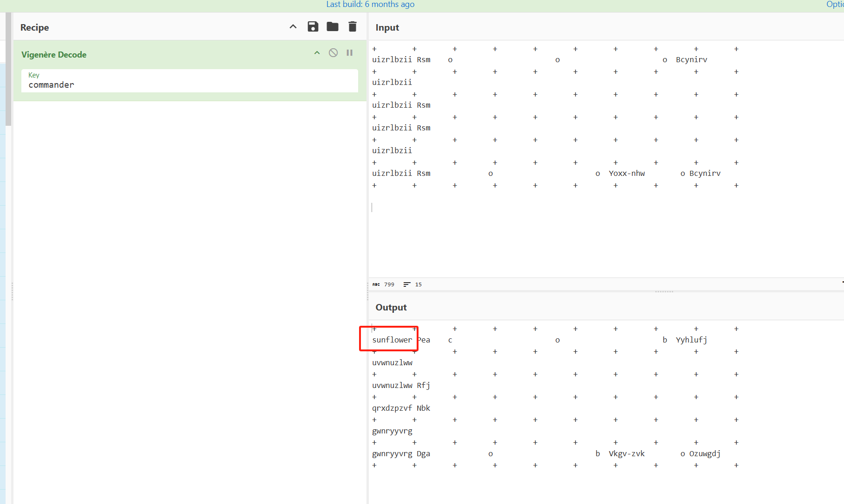Select output text 'Yyhlufj'
The image size is (844, 504).
coord(692,340)
